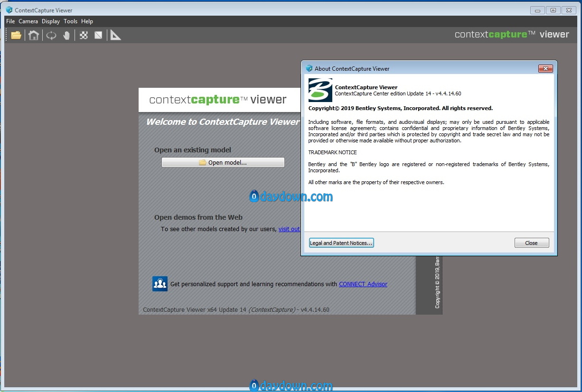Click the ContextCapture Viewer title bar icon
The height and width of the screenshot is (392, 582).
(9, 10)
